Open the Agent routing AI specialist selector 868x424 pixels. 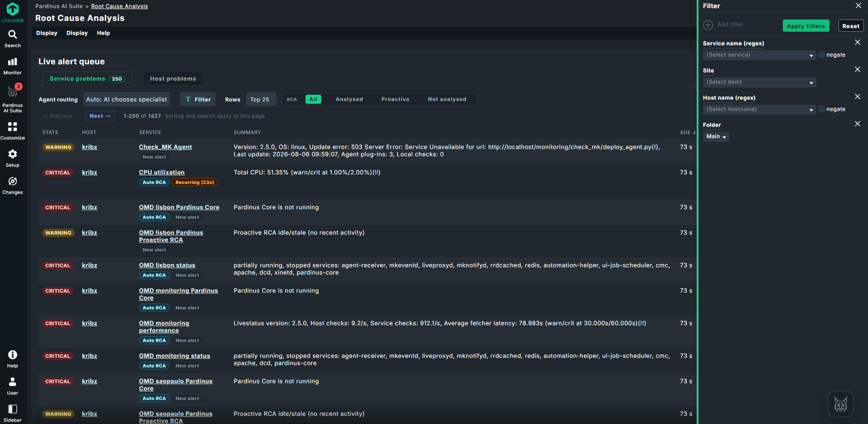pos(126,99)
